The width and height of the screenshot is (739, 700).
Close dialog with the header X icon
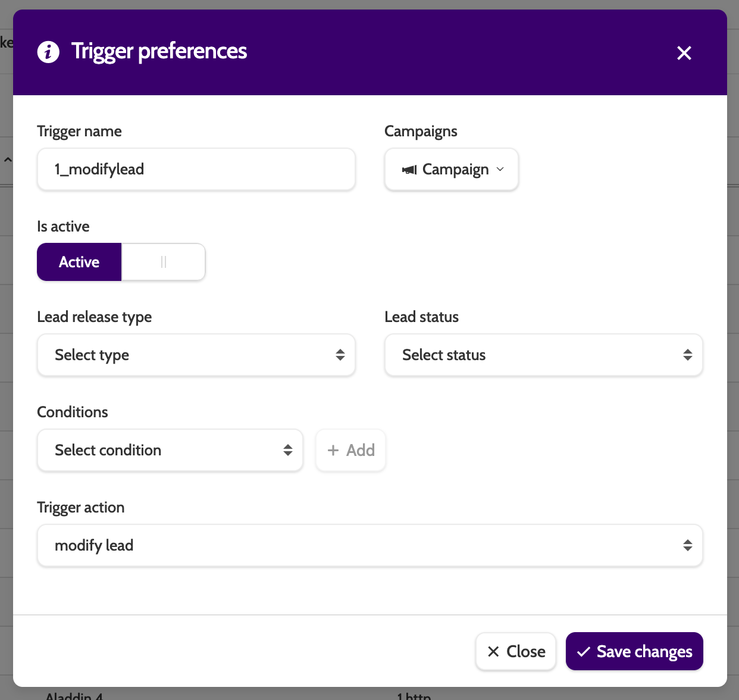[684, 53]
